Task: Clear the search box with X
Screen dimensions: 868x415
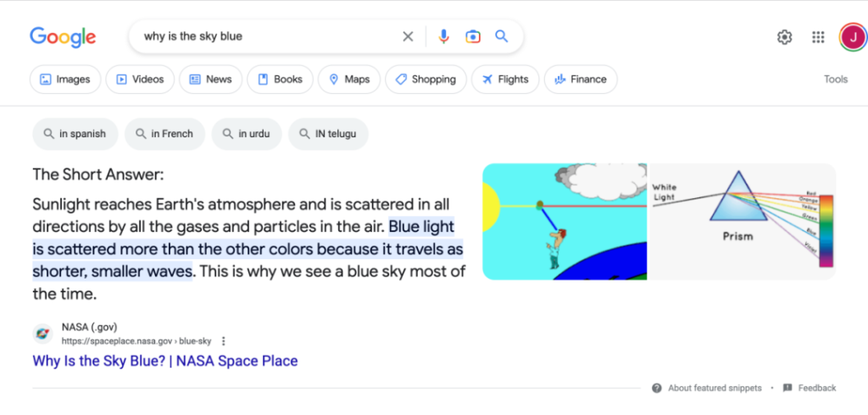Action: pyautogui.click(x=408, y=36)
